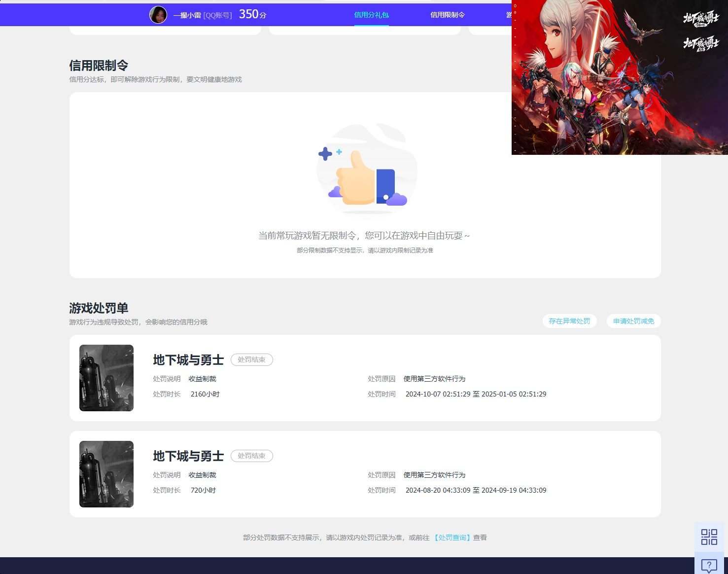
Task: Click the thumbnail of the 2160小时 punishment card
Action: (x=106, y=378)
